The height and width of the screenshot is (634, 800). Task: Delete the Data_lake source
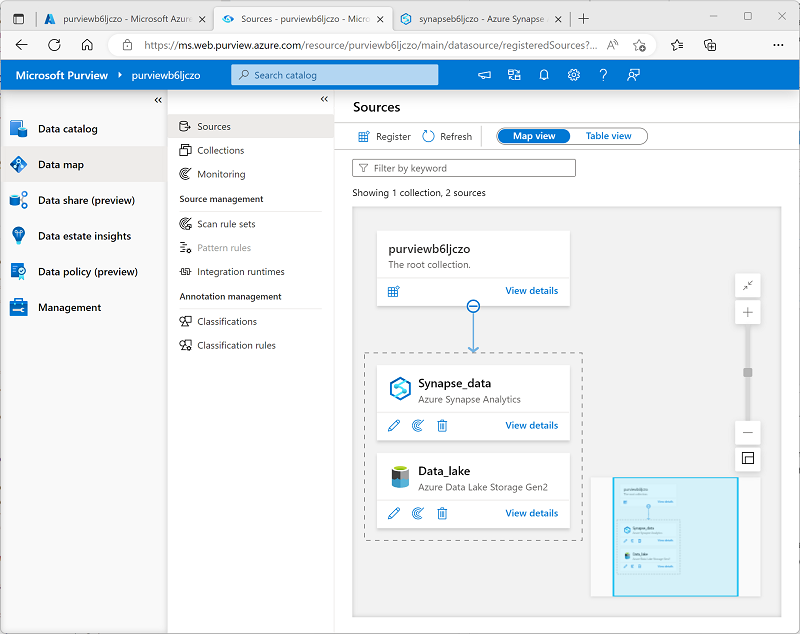(442, 513)
